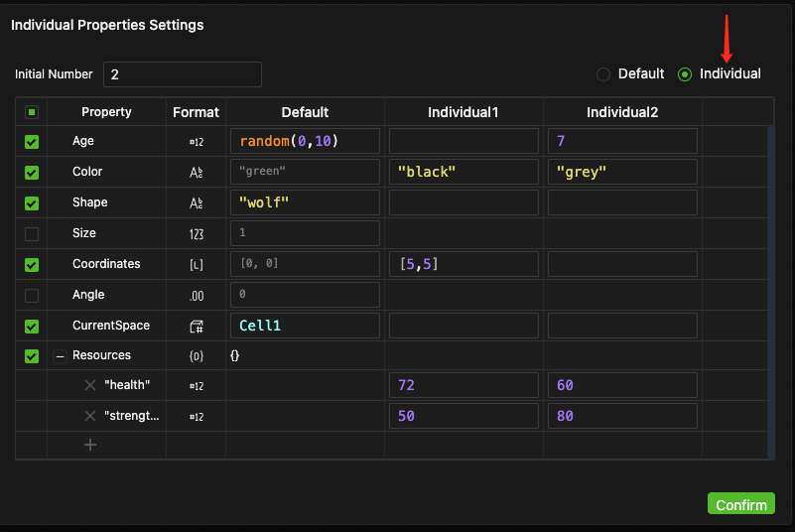Add a new resource with plus icon

pos(90,445)
